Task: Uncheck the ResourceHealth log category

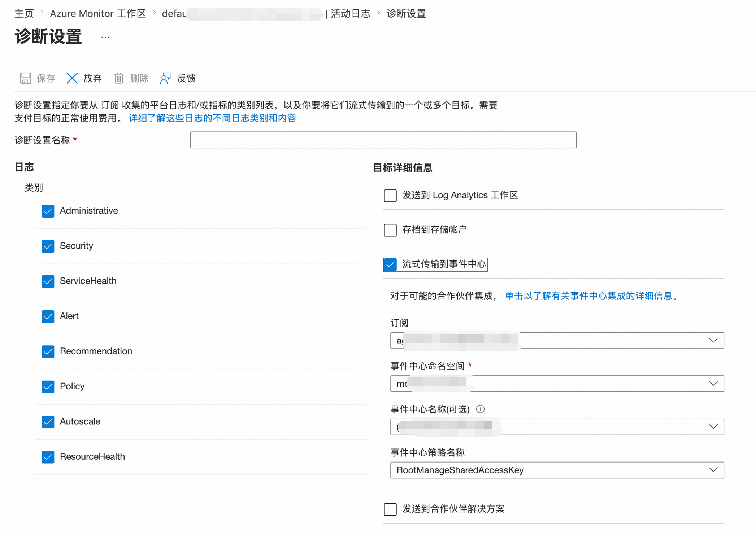Action: click(48, 457)
